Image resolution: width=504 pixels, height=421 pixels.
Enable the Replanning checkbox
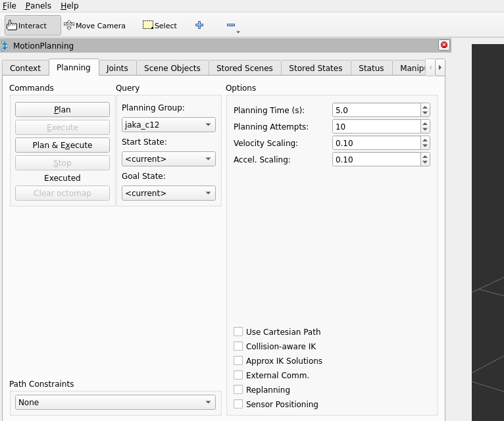click(238, 389)
